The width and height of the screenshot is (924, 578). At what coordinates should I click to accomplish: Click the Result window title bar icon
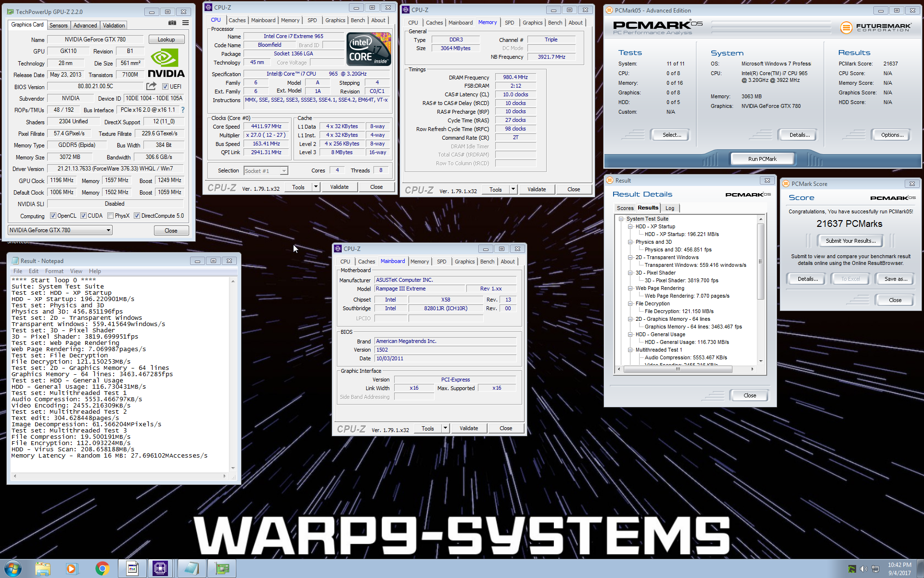click(x=610, y=180)
